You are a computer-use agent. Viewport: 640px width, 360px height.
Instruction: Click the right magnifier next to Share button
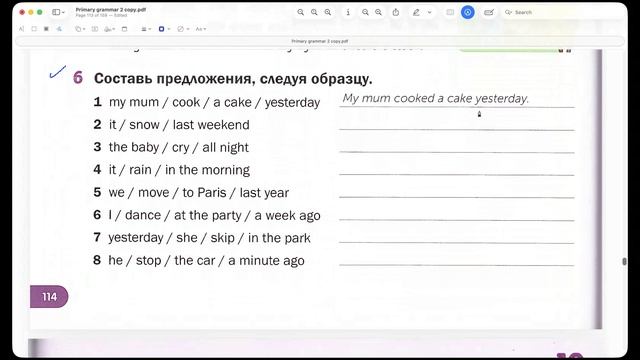379,12
